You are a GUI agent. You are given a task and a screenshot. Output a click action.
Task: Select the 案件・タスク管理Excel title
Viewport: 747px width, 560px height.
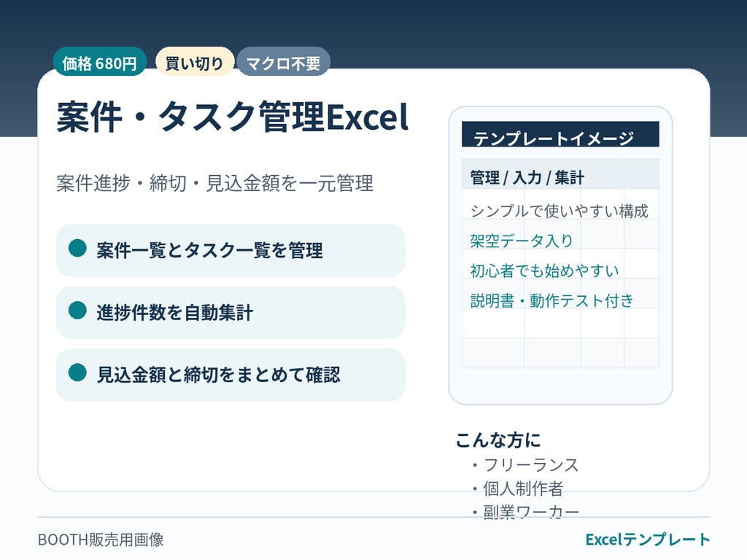coord(233,117)
